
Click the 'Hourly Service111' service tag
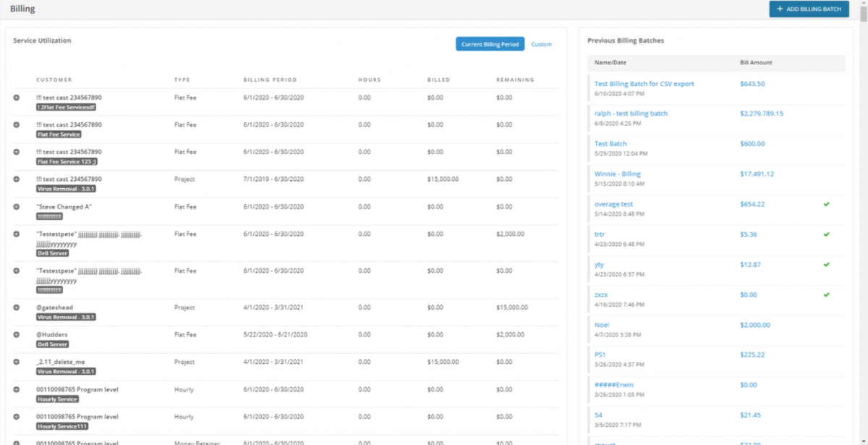61,426
